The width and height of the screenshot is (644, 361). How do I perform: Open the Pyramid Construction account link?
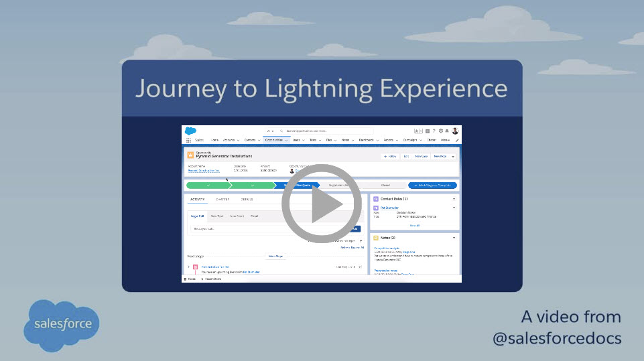pos(204,170)
